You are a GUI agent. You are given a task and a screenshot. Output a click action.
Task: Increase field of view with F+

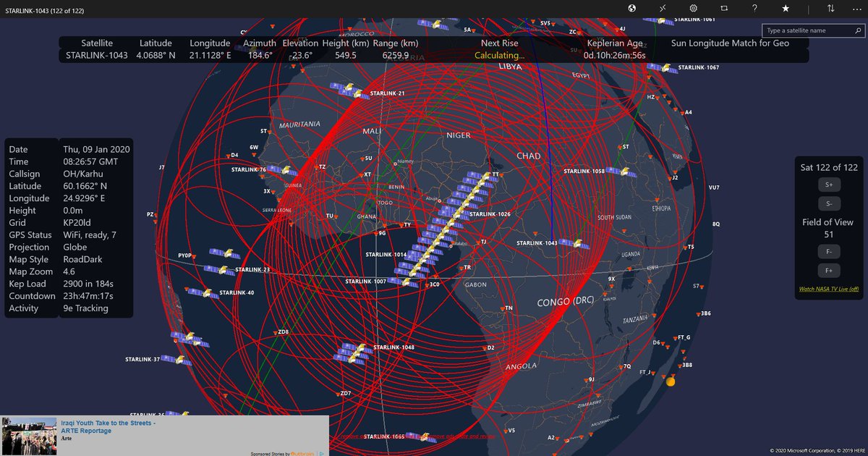click(829, 271)
